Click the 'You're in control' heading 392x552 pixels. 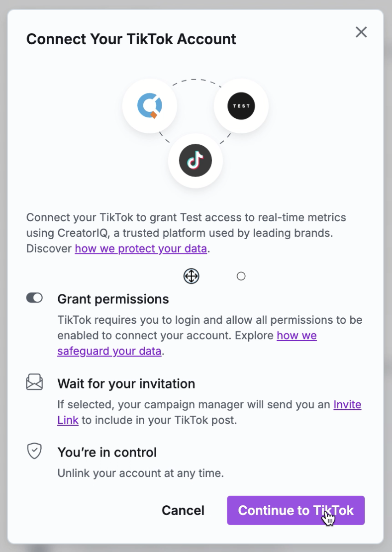[107, 452]
